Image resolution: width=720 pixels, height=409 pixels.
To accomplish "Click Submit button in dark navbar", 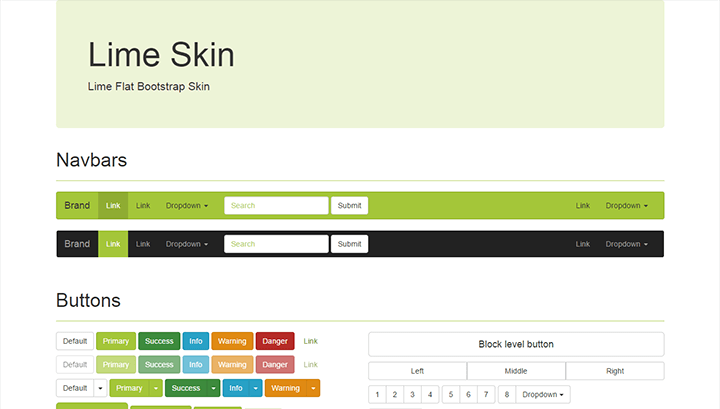I will tap(349, 244).
